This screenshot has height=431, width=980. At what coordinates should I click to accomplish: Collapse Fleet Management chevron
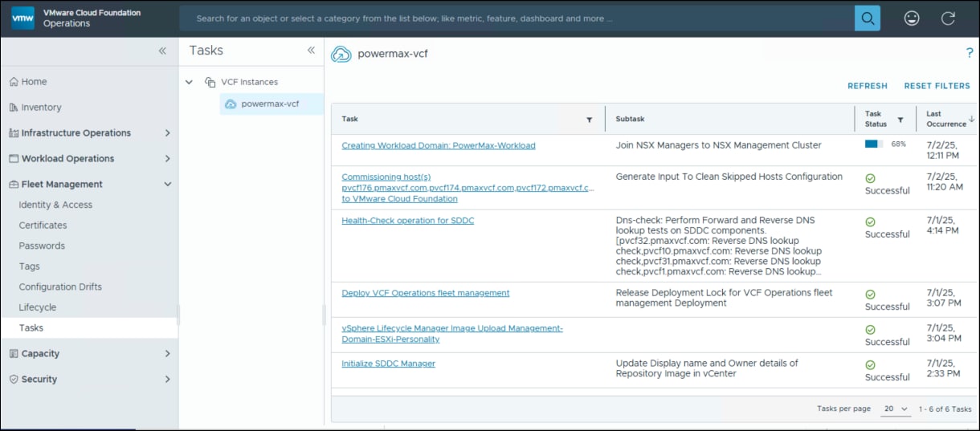(x=167, y=185)
